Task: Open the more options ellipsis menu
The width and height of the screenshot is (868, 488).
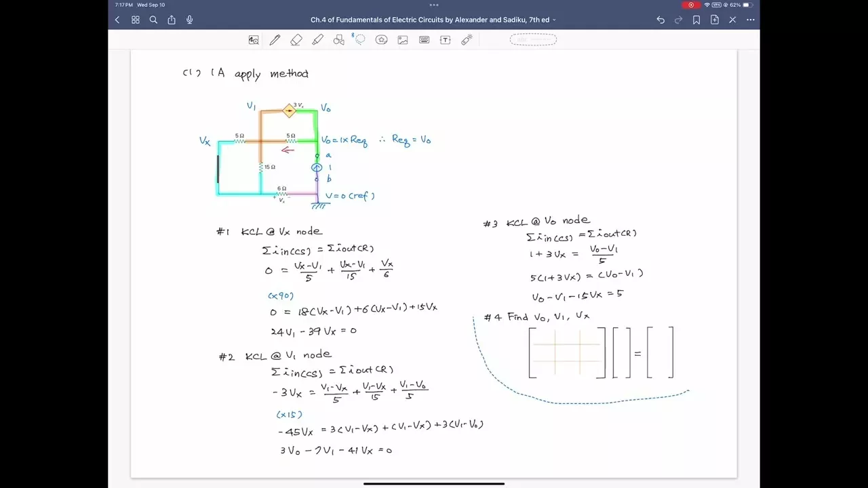Action: (x=751, y=20)
